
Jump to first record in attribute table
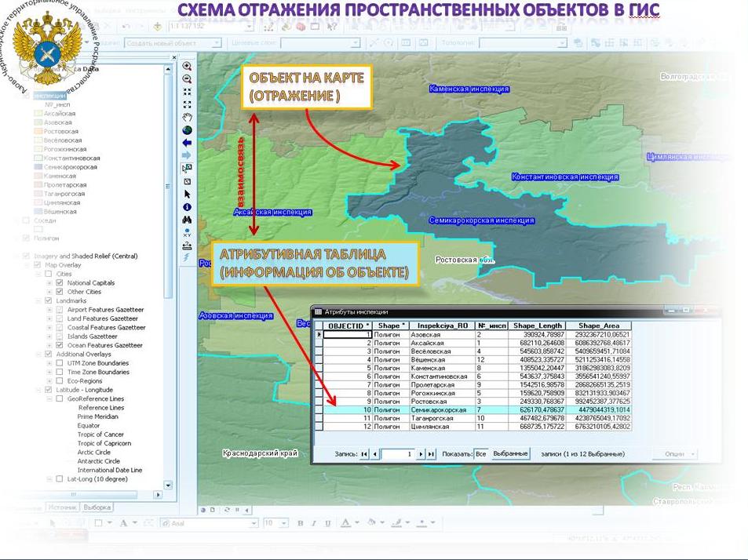(364, 454)
